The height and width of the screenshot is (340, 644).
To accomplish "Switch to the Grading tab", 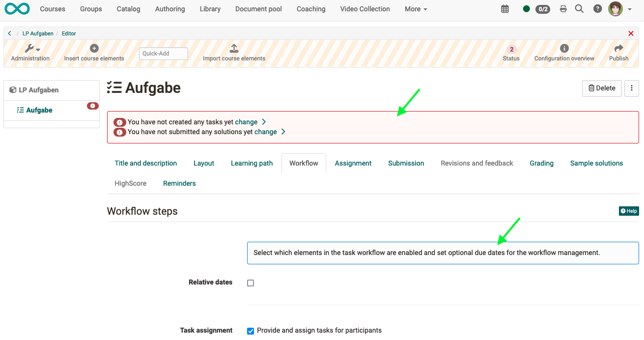I will [541, 163].
